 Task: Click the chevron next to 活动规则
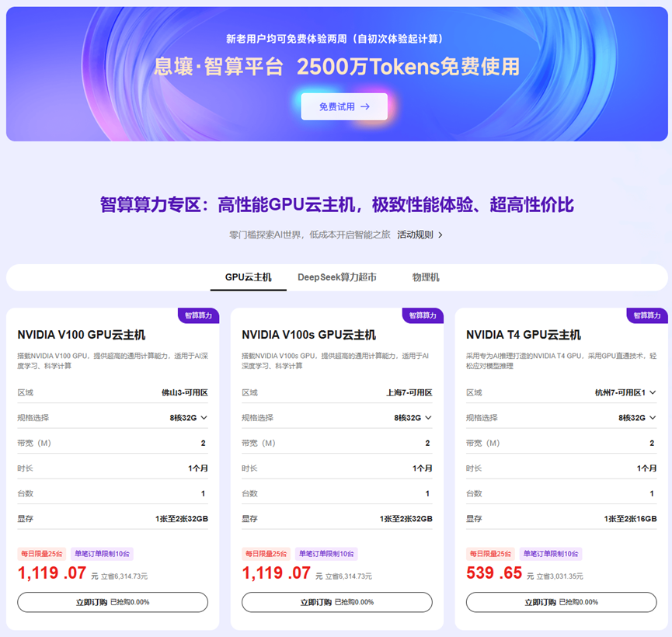click(x=440, y=235)
